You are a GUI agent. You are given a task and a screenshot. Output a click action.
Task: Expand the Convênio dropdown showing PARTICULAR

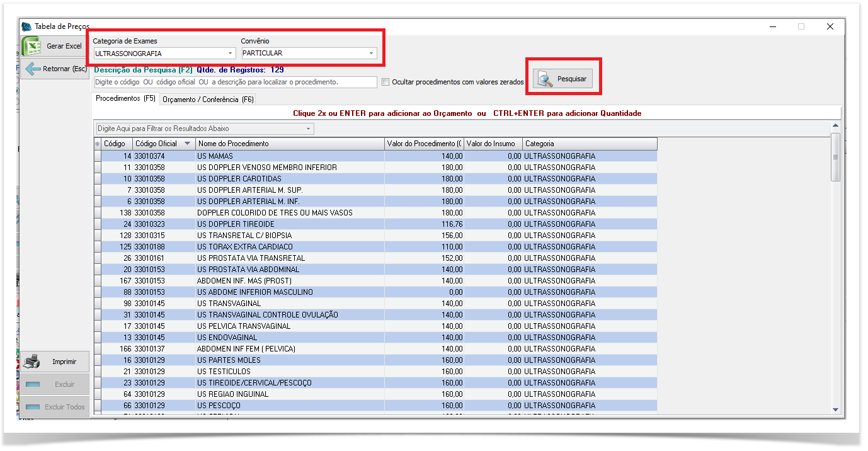click(372, 54)
